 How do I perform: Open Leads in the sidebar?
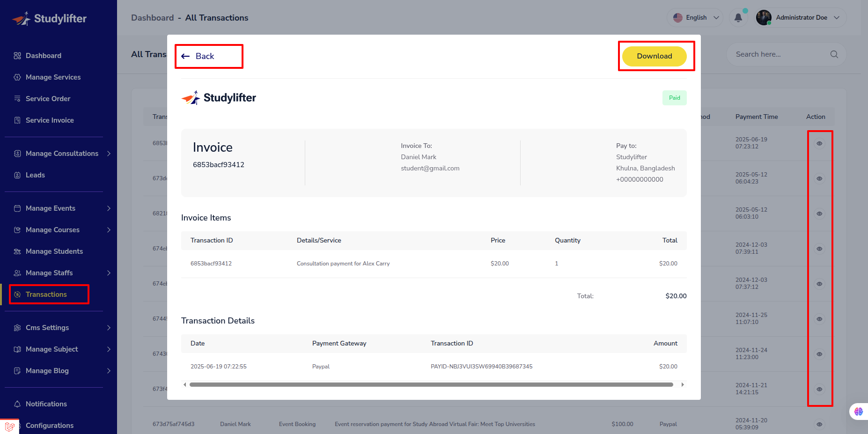tap(35, 175)
